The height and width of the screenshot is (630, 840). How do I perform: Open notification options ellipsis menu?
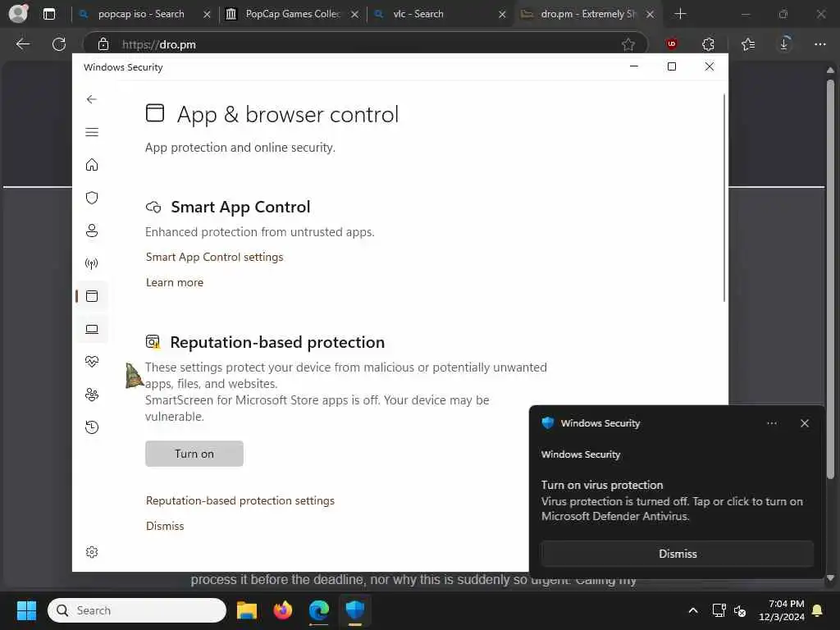pos(771,423)
